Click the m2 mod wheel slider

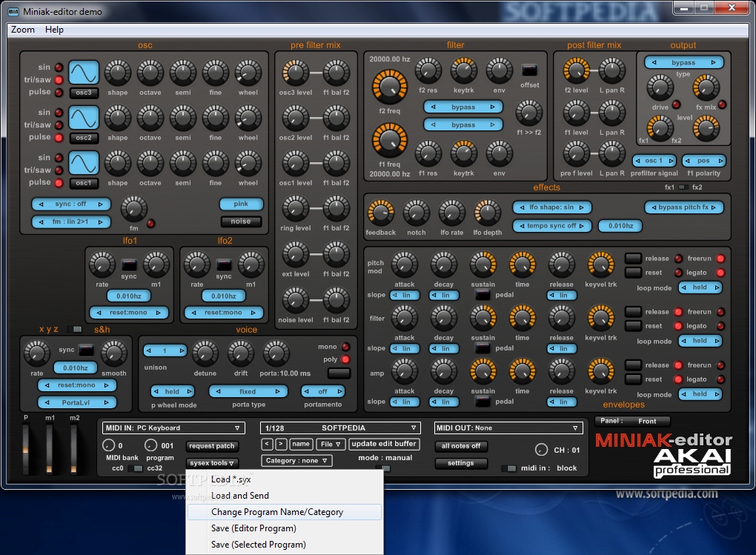(73, 448)
